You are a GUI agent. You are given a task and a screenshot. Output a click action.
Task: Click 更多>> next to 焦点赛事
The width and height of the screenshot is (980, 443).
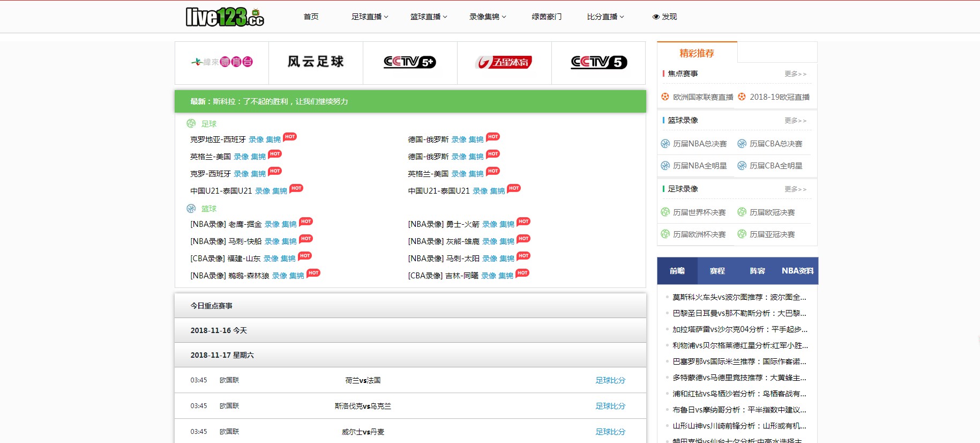pos(796,74)
